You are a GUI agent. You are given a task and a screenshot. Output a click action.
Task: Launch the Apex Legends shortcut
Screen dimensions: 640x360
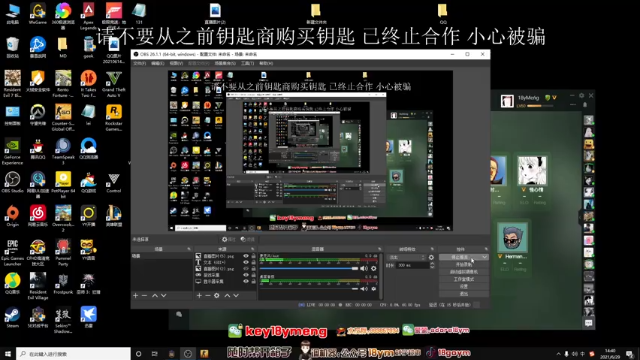pos(88,16)
